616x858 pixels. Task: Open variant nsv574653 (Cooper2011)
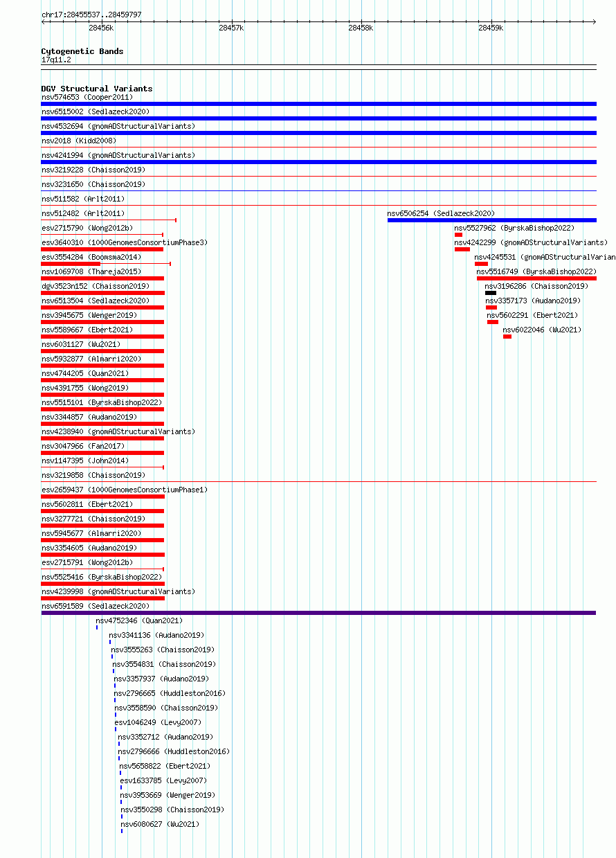[87, 97]
